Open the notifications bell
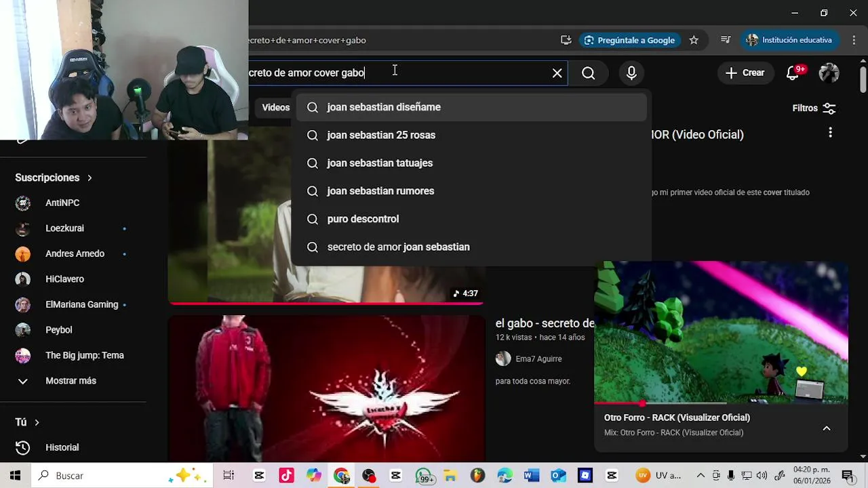 tap(793, 73)
